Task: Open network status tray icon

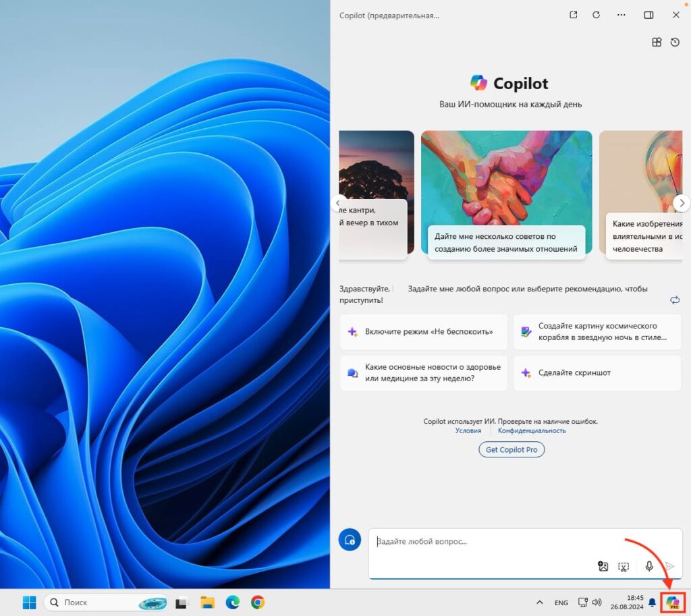Action: (582, 603)
